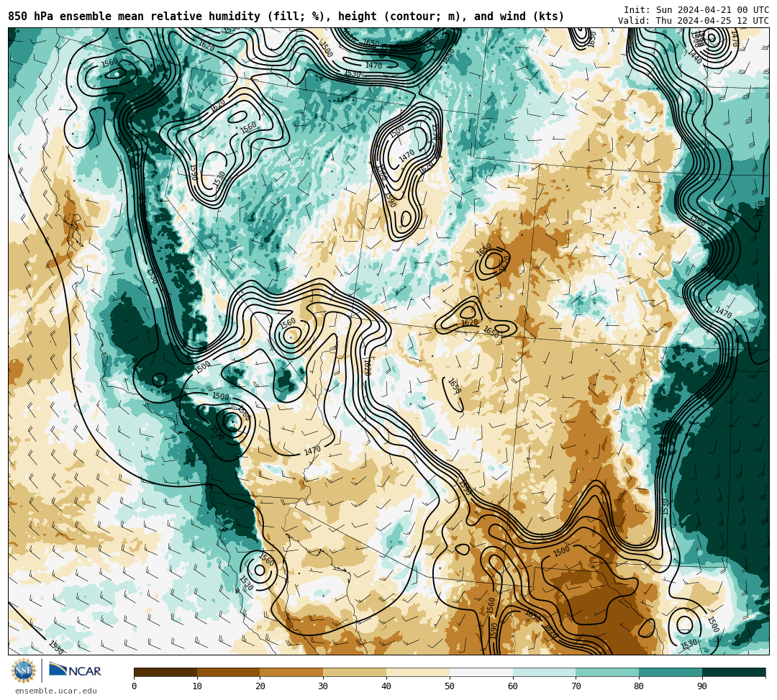The image size is (777, 700).
Task: Pick the darkest brown 0–10% colorbar segment
Action: point(165,672)
